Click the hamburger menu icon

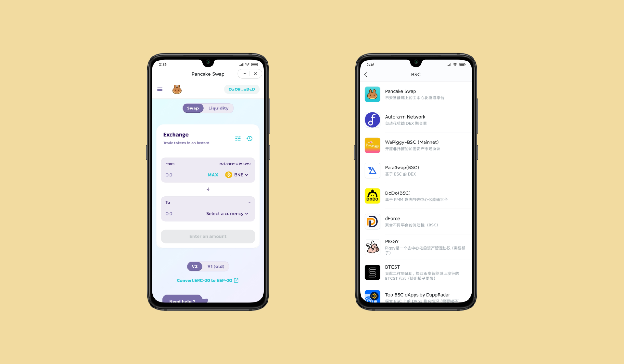click(x=160, y=89)
